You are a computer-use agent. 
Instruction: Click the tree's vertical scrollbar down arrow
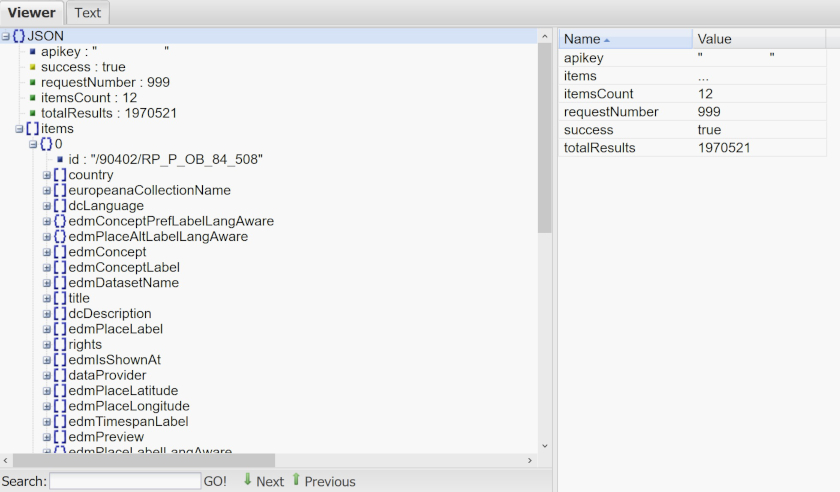click(544, 446)
